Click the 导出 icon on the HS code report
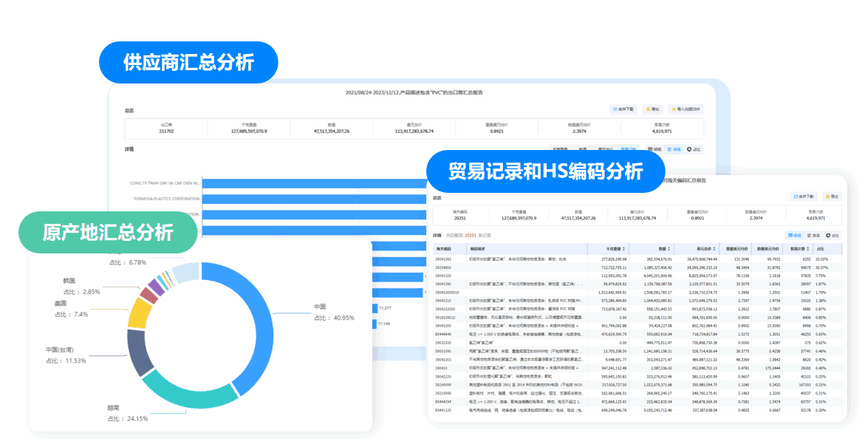Screen dimensions: 868x447 (x=833, y=196)
